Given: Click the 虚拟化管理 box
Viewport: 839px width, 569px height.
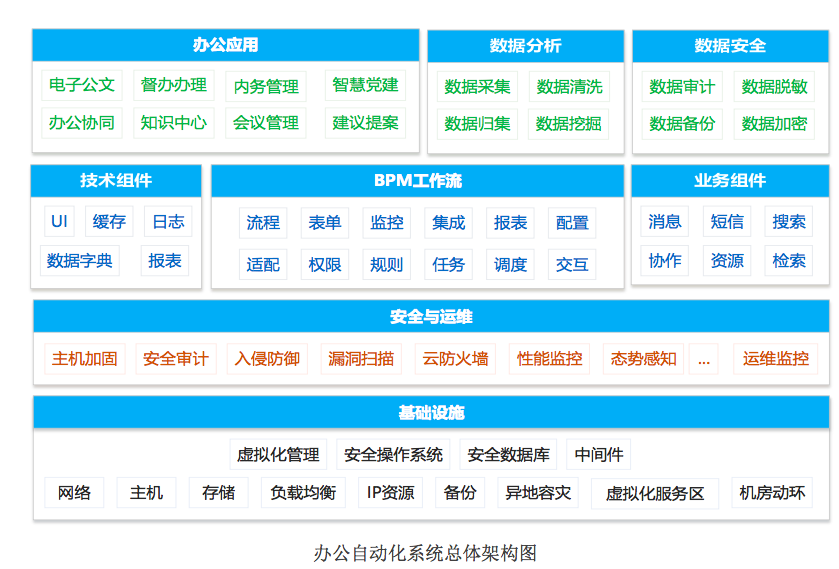Looking at the screenshot, I should pyautogui.click(x=278, y=455).
